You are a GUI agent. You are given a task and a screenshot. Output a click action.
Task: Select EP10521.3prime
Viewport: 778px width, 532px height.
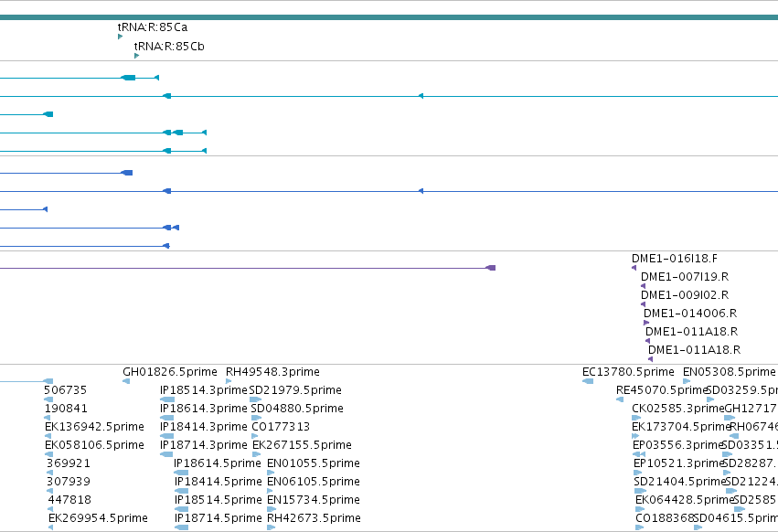click(679, 463)
